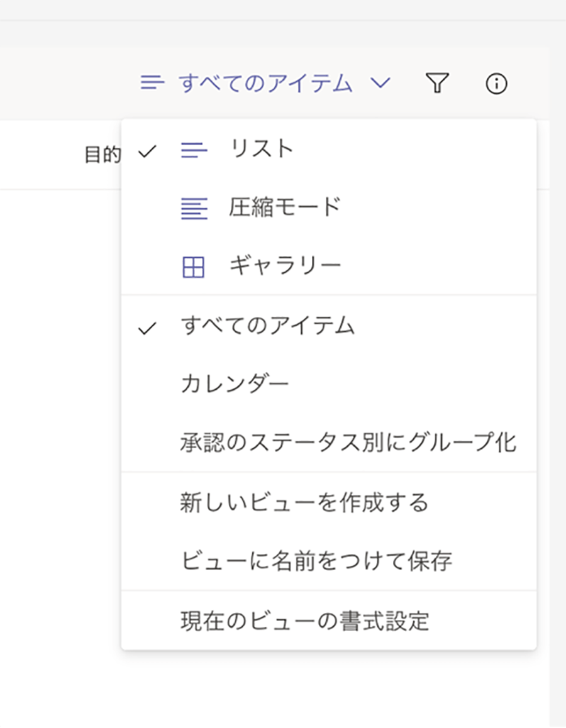
Task: Open the information pane icon
Action: [496, 83]
